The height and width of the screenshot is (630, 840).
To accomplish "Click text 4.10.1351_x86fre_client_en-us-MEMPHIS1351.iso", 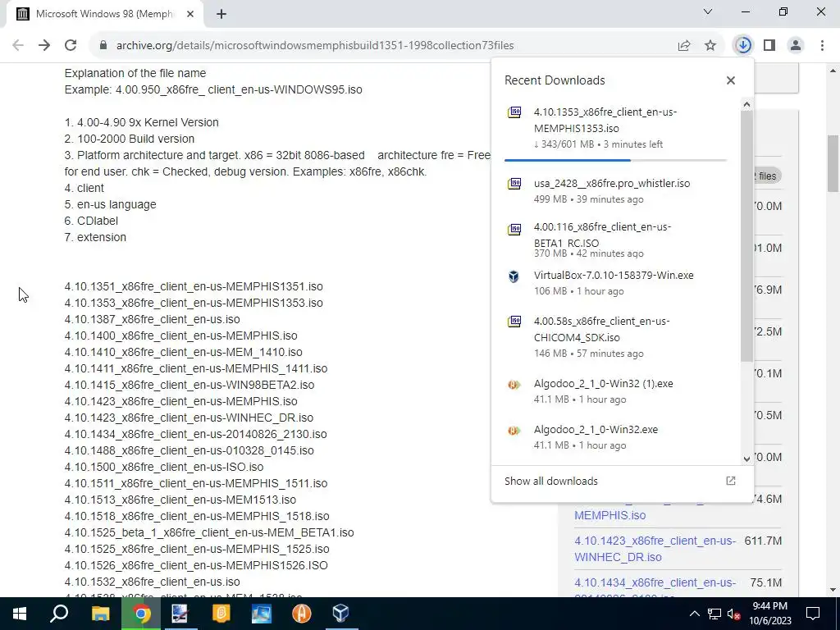I will click(194, 286).
